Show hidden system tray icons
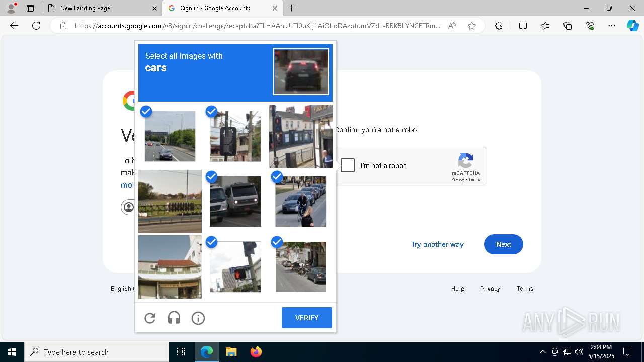 (542, 352)
